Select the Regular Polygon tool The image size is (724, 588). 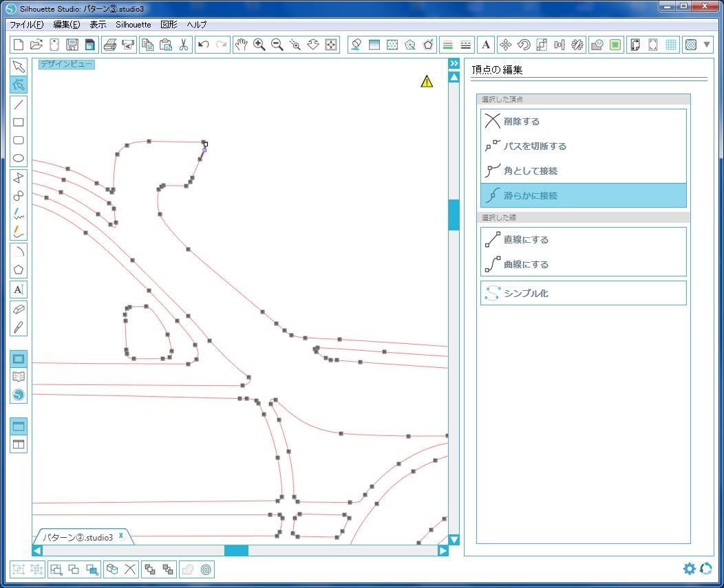coord(19,270)
